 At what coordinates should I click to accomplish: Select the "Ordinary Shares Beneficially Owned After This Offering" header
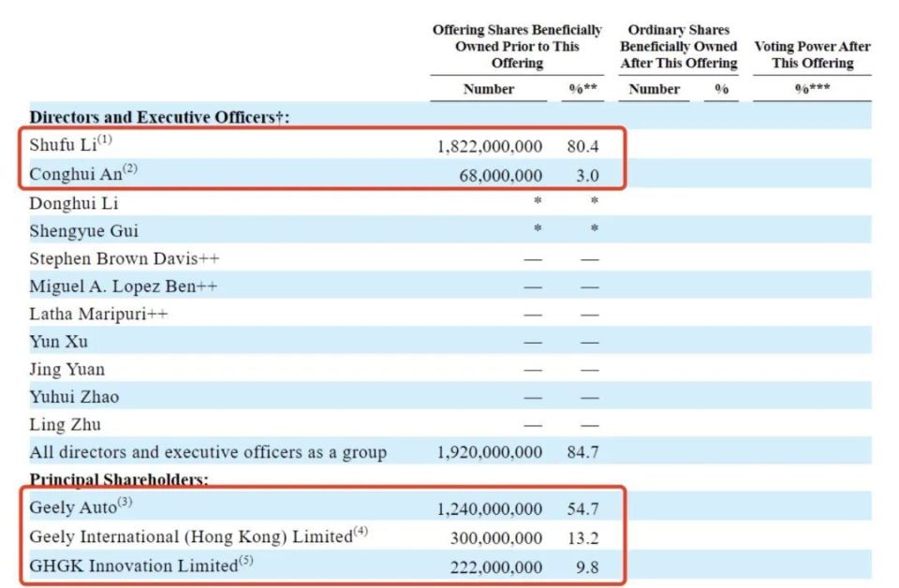tap(678, 47)
